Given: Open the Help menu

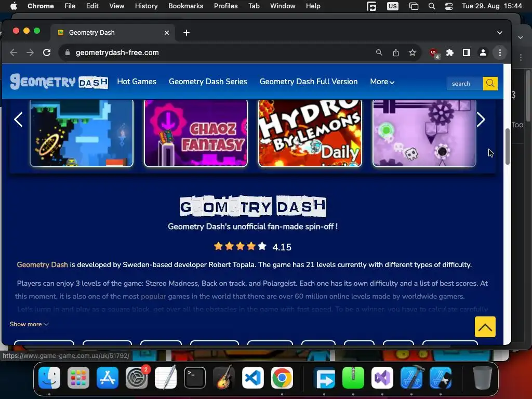Looking at the screenshot, I should click(313, 6).
